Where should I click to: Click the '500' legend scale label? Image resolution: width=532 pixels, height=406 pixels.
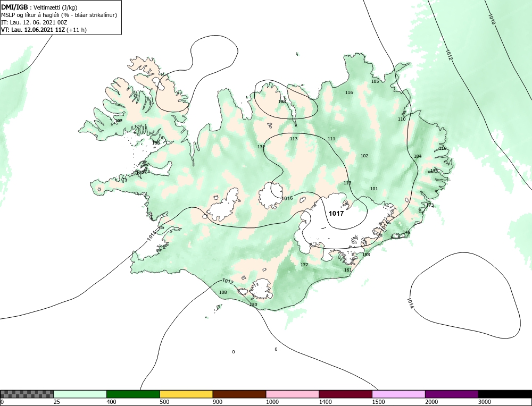pyautogui.click(x=164, y=402)
